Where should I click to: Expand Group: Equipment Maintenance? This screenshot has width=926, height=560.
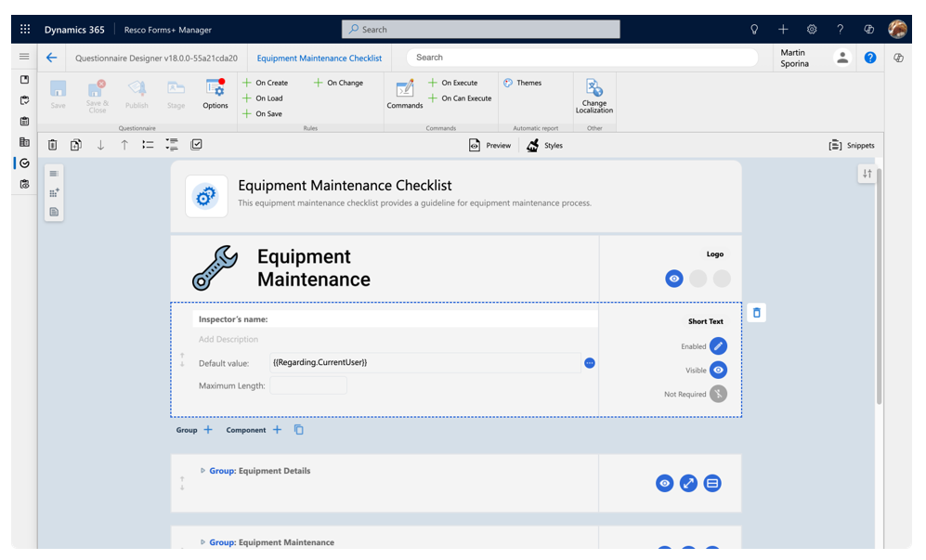204,542
